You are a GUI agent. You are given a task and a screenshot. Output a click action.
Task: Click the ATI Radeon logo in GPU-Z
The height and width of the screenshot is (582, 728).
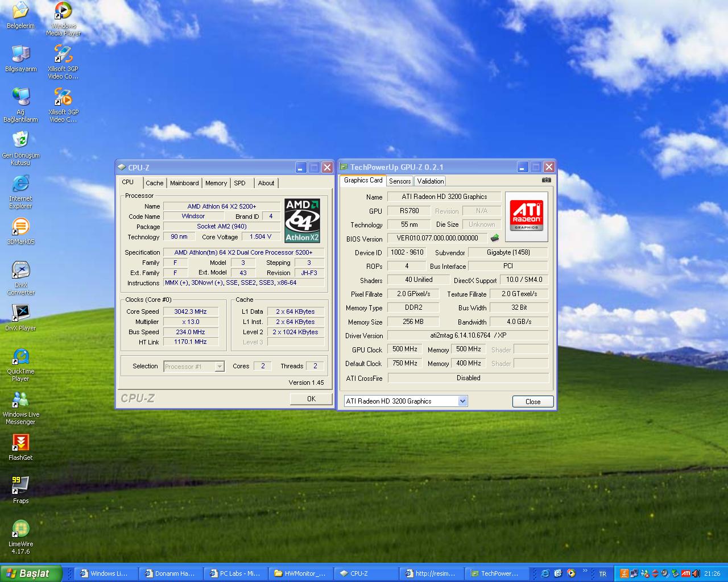pyautogui.click(x=526, y=215)
